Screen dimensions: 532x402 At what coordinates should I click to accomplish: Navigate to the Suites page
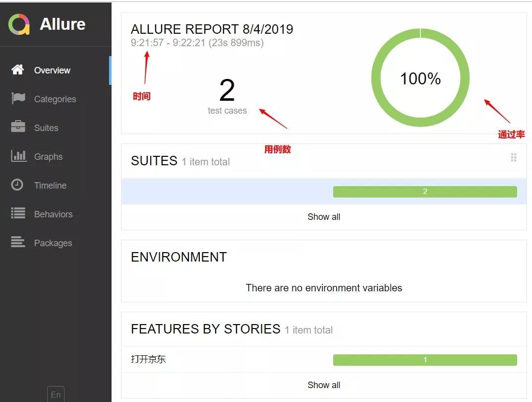[x=56, y=128]
